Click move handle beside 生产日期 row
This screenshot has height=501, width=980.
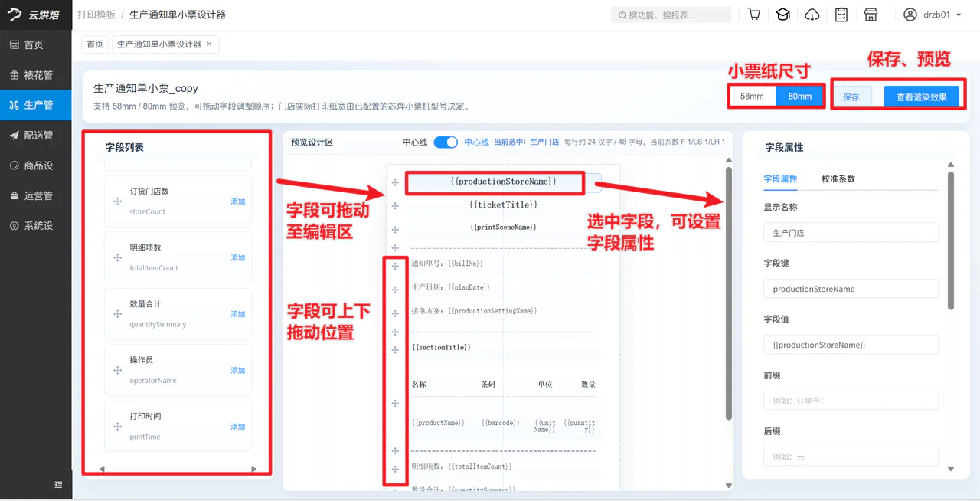point(395,290)
